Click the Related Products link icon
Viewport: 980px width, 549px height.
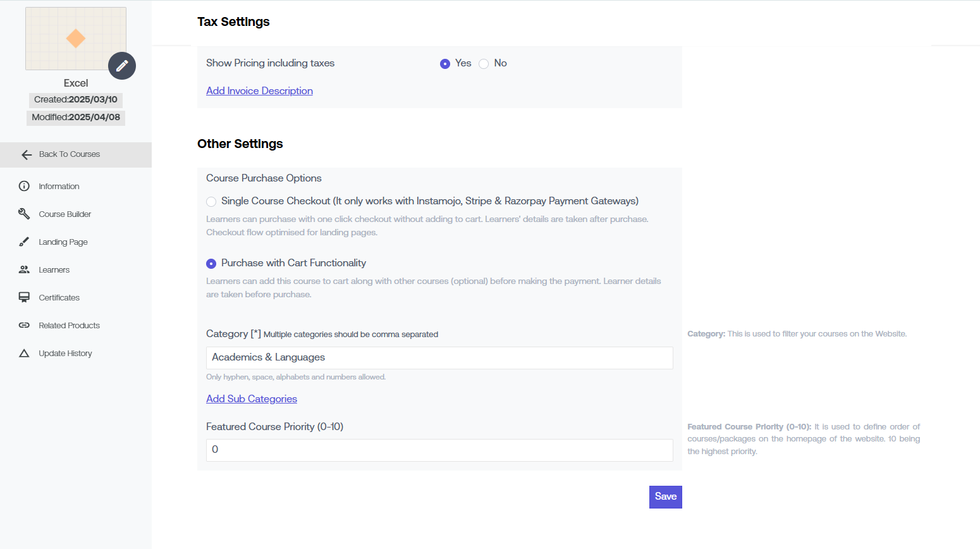(24, 325)
